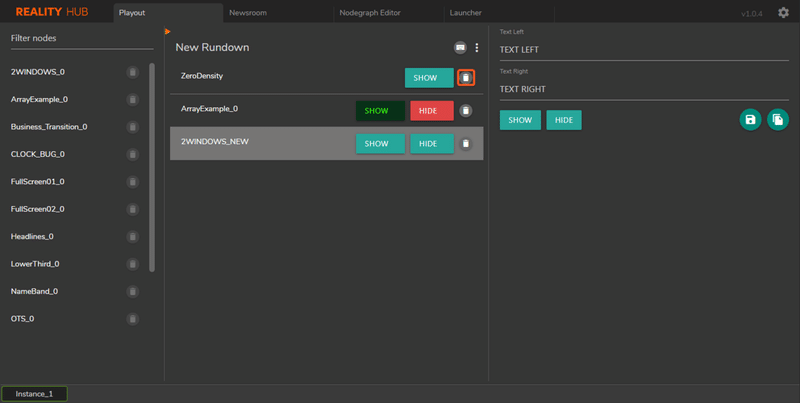This screenshot has width=800, height=403.
Task: Select 2WINDOWS_0 in the node list
Action: point(38,72)
